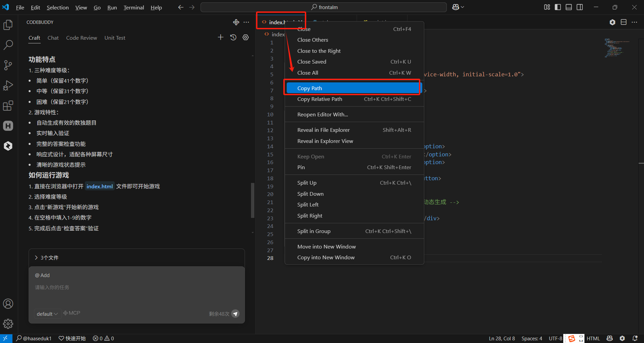The height and width of the screenshot is (343, 644).
Task: Switch to the Craft tab
Action: pyautogui.click(x=34, y=38)
